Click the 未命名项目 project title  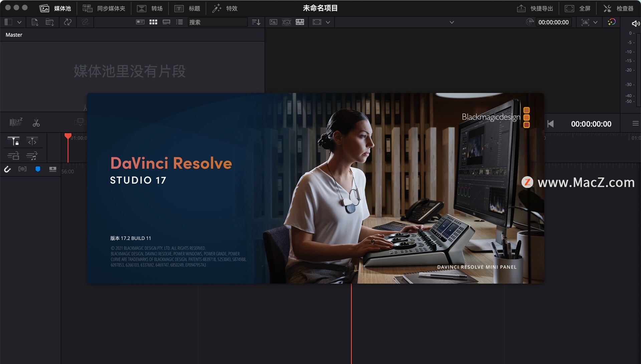(x=320, y=8)
